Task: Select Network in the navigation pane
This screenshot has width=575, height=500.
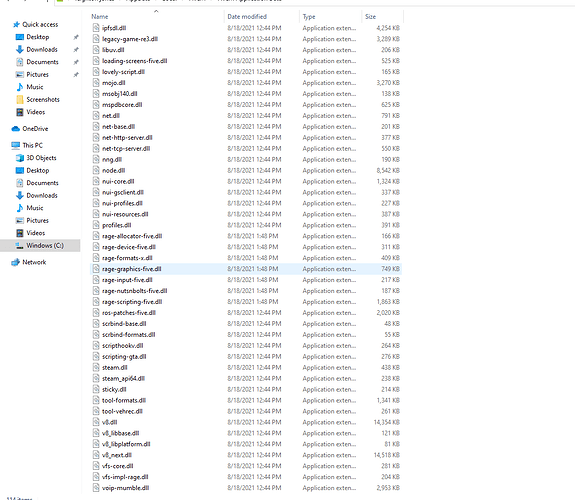Action: (34, 262)
